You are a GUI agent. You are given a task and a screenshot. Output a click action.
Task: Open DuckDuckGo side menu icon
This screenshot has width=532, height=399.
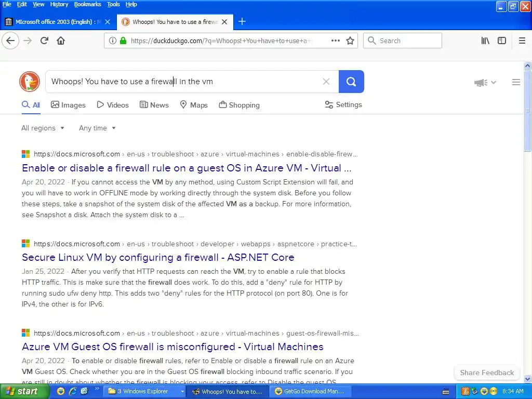point(516,82)
